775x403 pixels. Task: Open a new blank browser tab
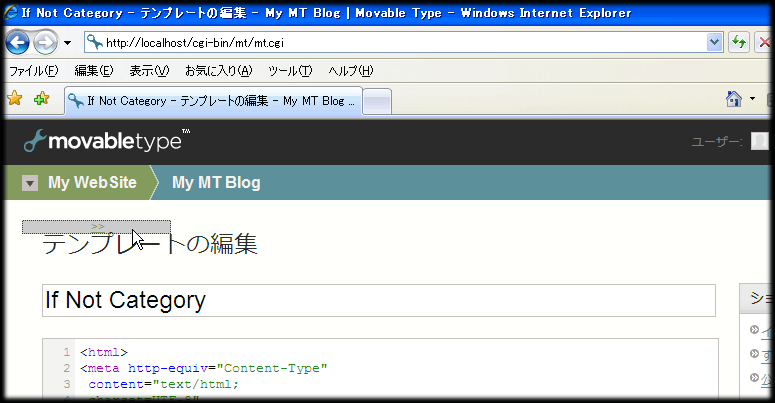point(376,101)
